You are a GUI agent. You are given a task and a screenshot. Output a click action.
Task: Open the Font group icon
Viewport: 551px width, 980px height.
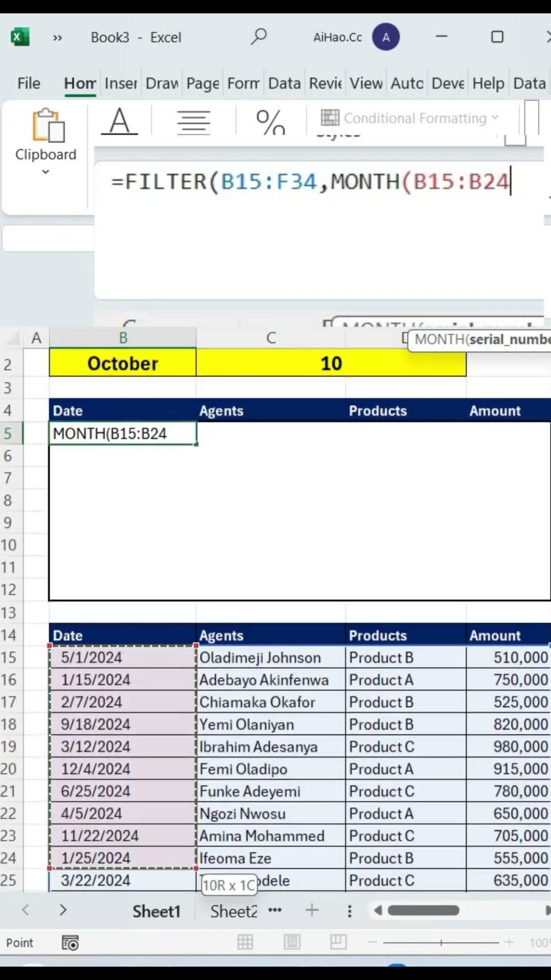(x=119, y=121)
